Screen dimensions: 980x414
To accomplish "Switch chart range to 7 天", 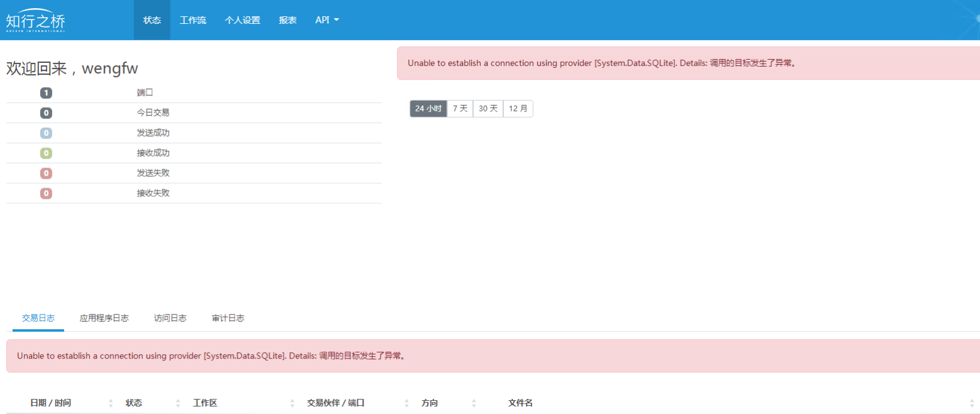I will point(460,108).
